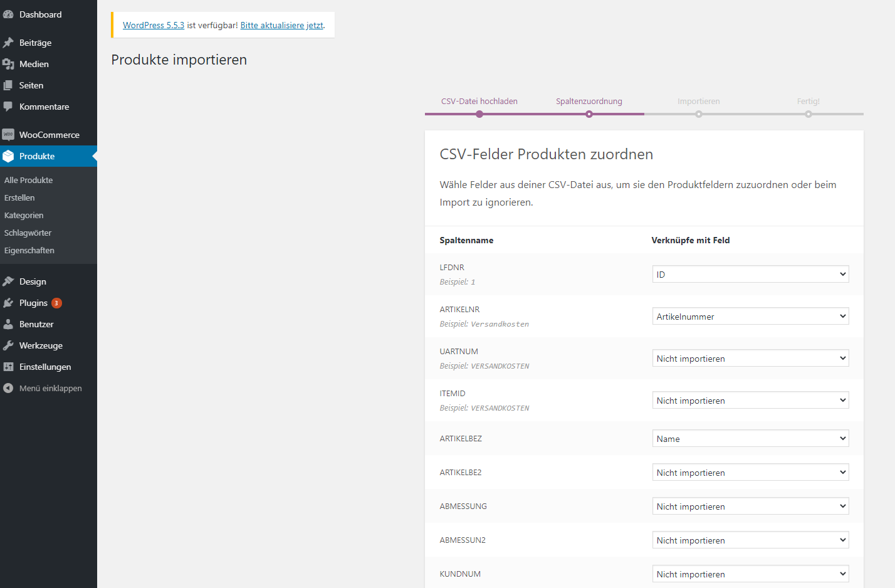
Task: Click the Plugins plug icon
Action: pyautogui.click(x=8, y=303)
